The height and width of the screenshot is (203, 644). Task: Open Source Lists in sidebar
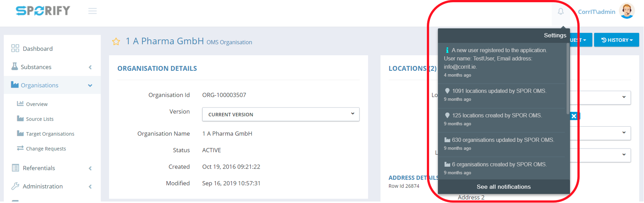tap(40, 119)
